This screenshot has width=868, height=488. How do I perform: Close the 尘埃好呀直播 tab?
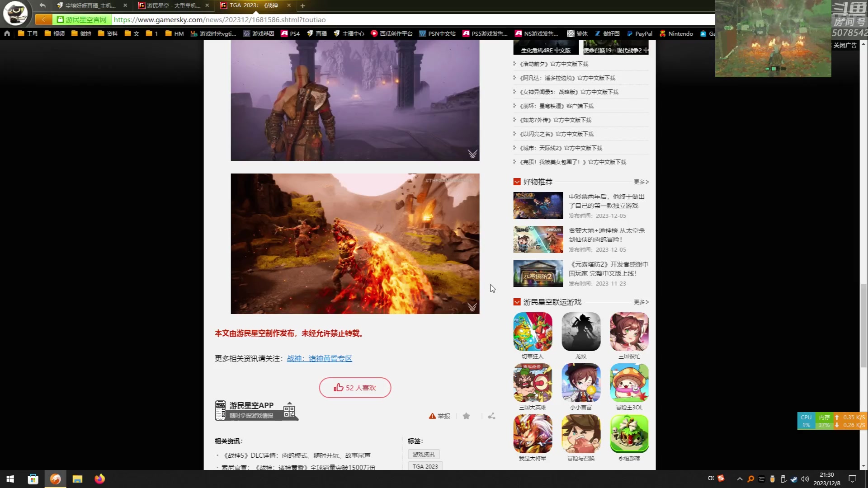(125, 5)
